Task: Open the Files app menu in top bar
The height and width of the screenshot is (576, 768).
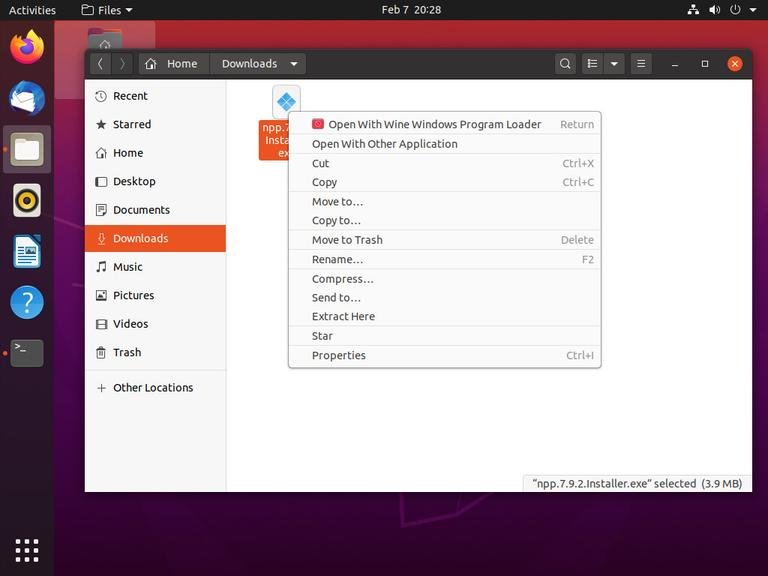Action: [107, 10]
